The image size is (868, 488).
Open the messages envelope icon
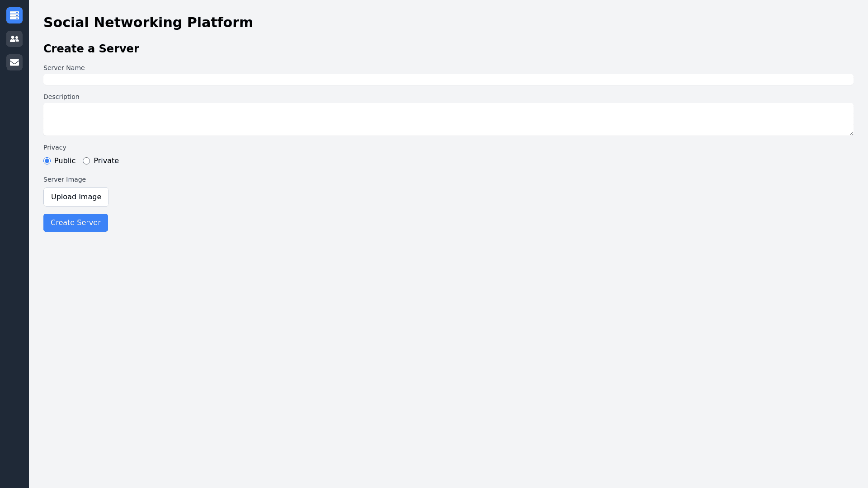click(x=14, y=62)
